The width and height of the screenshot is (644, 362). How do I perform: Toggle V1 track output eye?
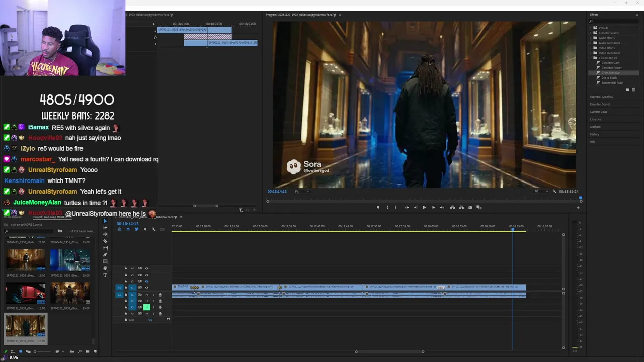click(x=147, y=288)
